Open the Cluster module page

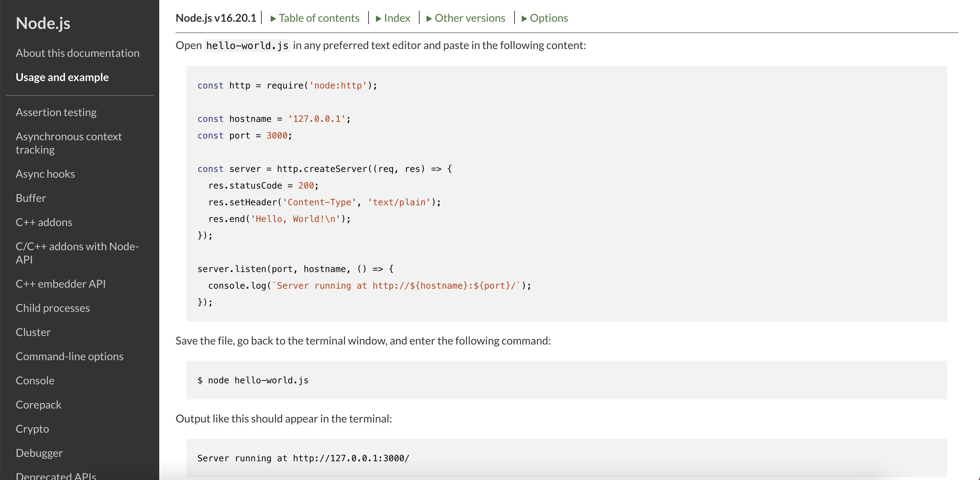[33, 332]
